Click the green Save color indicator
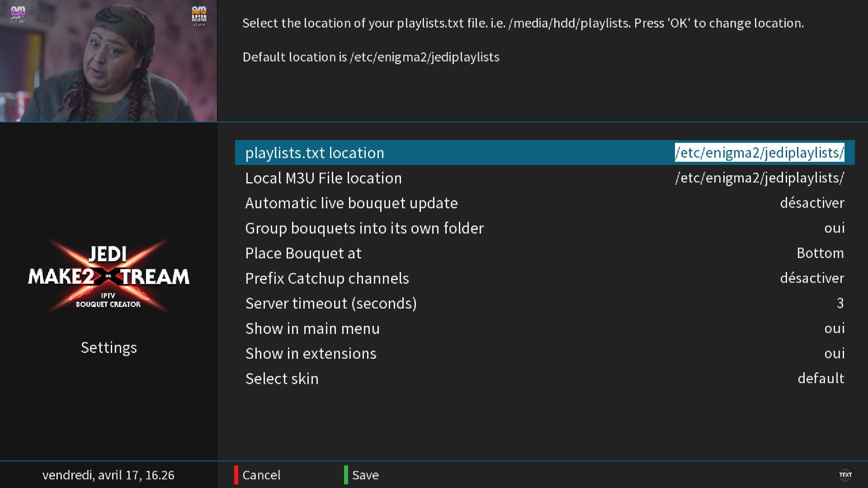This screenshot has height=488, width=868. pyautogui.click(x=346, y=475)
